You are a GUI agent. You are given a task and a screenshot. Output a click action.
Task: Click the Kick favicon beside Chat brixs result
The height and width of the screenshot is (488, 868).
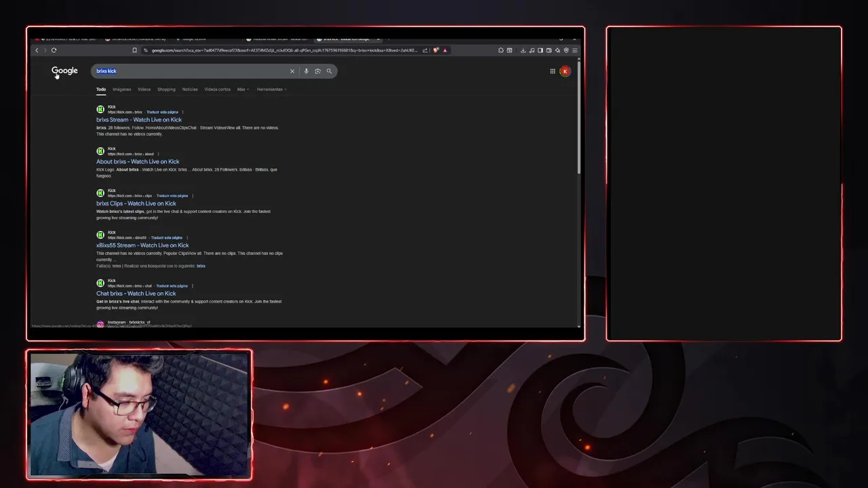point(100,283)
